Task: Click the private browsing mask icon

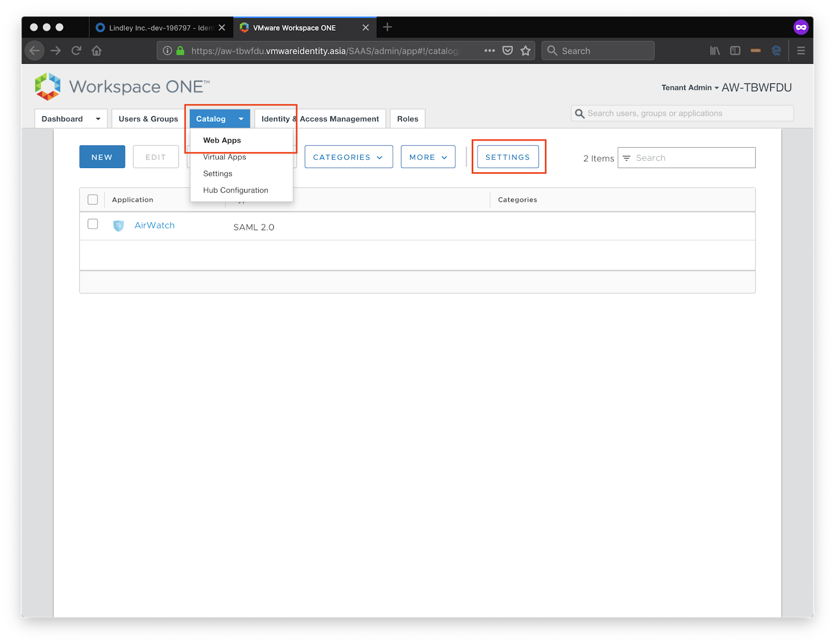Action: (x=801, y=27)
